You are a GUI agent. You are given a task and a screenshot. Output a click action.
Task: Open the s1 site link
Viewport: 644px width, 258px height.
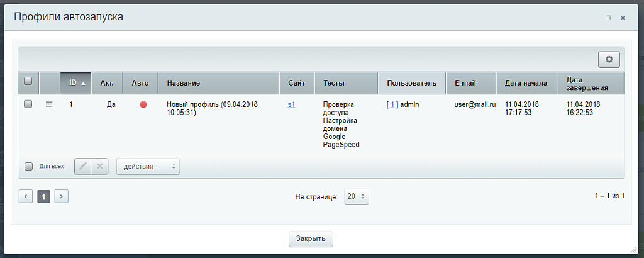[291, 104]
